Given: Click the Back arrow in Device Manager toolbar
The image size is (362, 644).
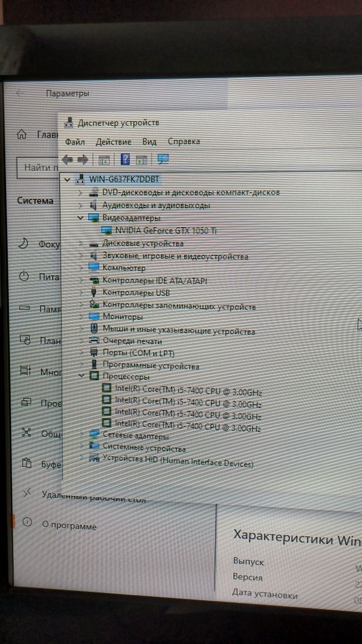Looking at the screenshot, I should [x=67, y=159].
